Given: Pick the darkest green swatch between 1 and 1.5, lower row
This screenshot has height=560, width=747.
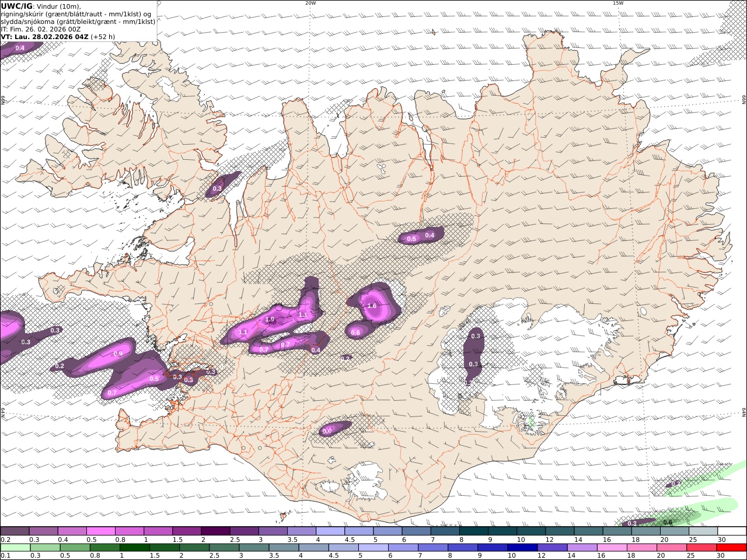Looking at the screenshot, I should [134, 548].
